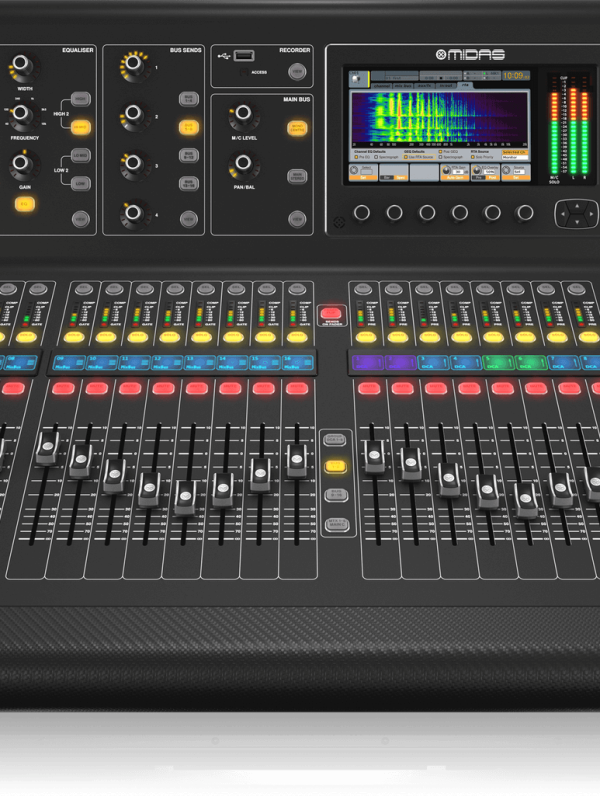Switch to the mix bus tab on the display
The image size is (600, 800).
[403, 86]
